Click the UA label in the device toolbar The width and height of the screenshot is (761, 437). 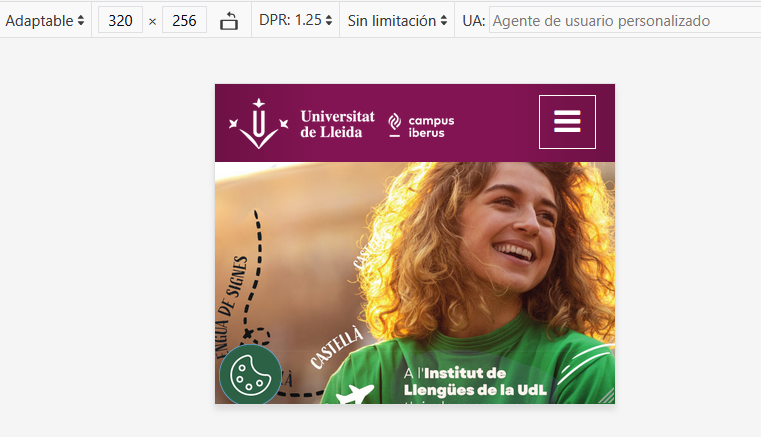tap(473, 20)
